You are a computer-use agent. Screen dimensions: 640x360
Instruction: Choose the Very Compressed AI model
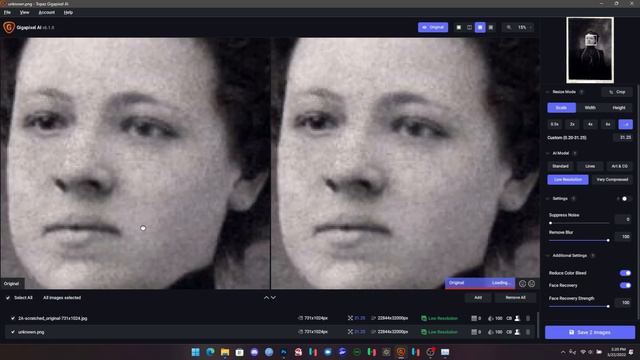[x=612, y=180]
